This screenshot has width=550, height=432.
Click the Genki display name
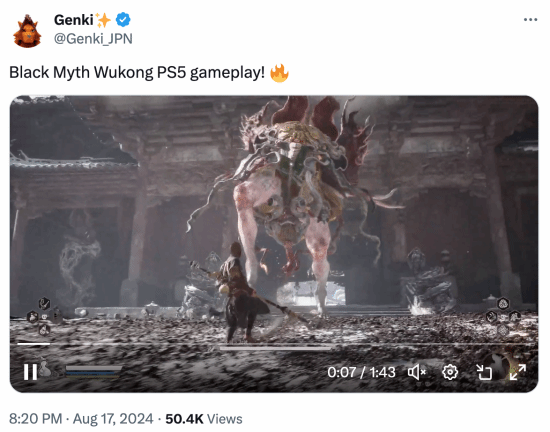pos(74,20)
